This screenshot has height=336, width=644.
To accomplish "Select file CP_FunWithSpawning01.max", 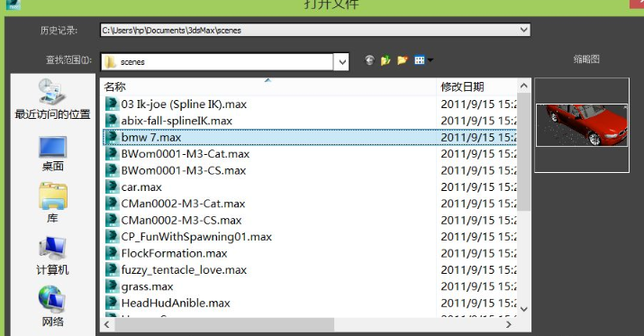I will [196, 237].
